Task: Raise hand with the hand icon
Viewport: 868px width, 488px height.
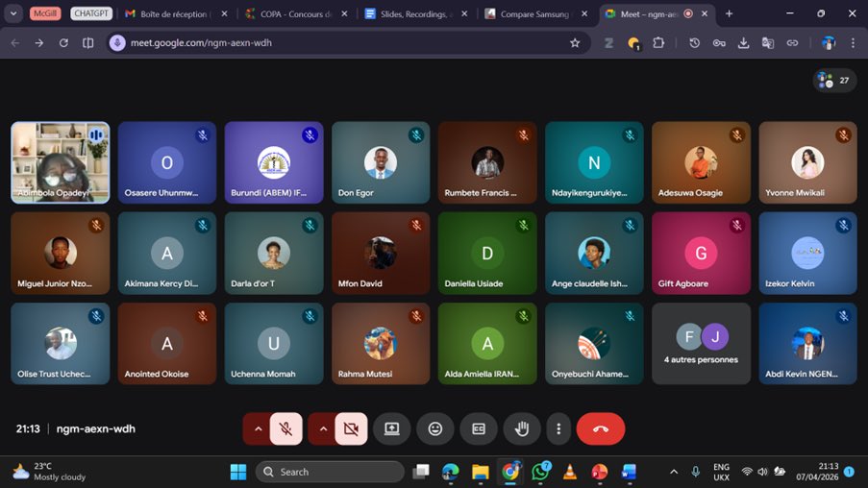Action: pyautogui.click(x=521, y=428)
